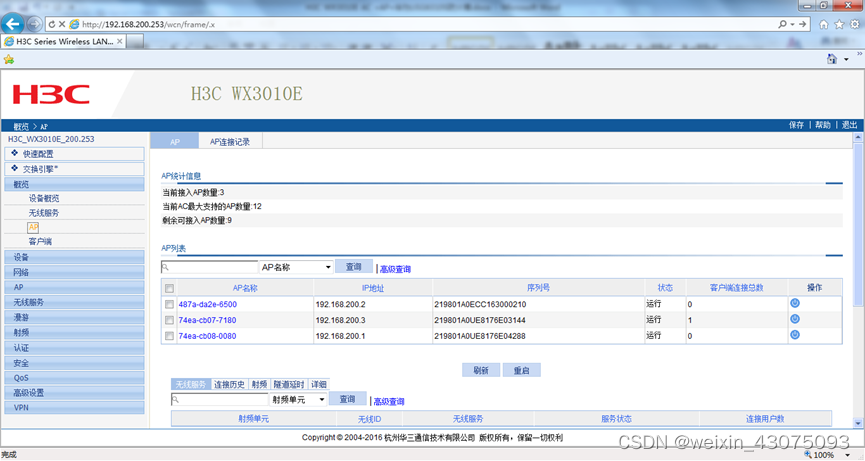Expand the AP menu in sidebar
Screen dimensions: 865x461
click(74, 287)
